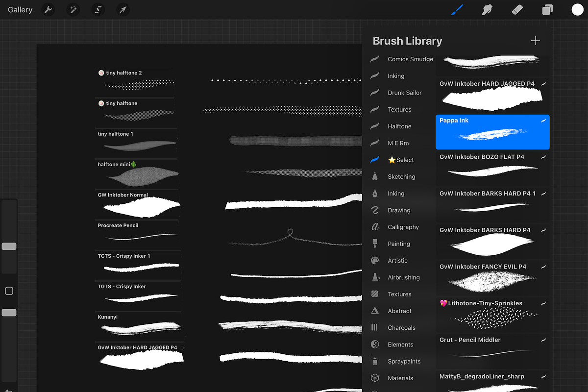Image resolution: width=588 pixels, height=392 pixels.
Task: Open the white color picker
Action: (578, 9)
